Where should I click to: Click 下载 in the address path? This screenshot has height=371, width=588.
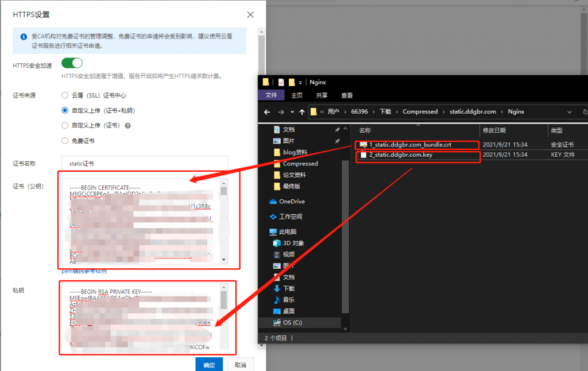coord(385,111)
